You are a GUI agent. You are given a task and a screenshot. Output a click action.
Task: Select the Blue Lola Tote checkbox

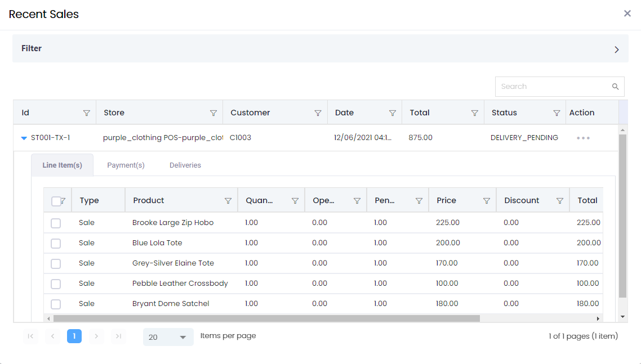pos(56,244)
